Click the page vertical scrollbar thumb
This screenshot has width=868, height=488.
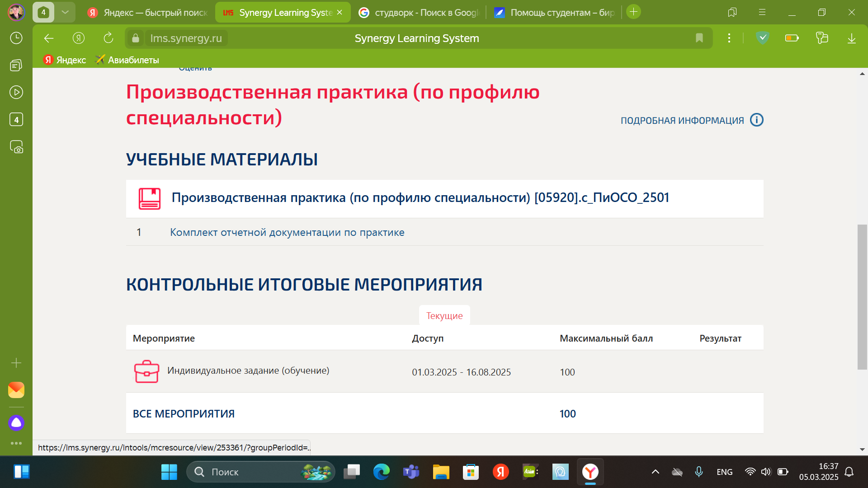pyautogui.click(x=862, y=296)
